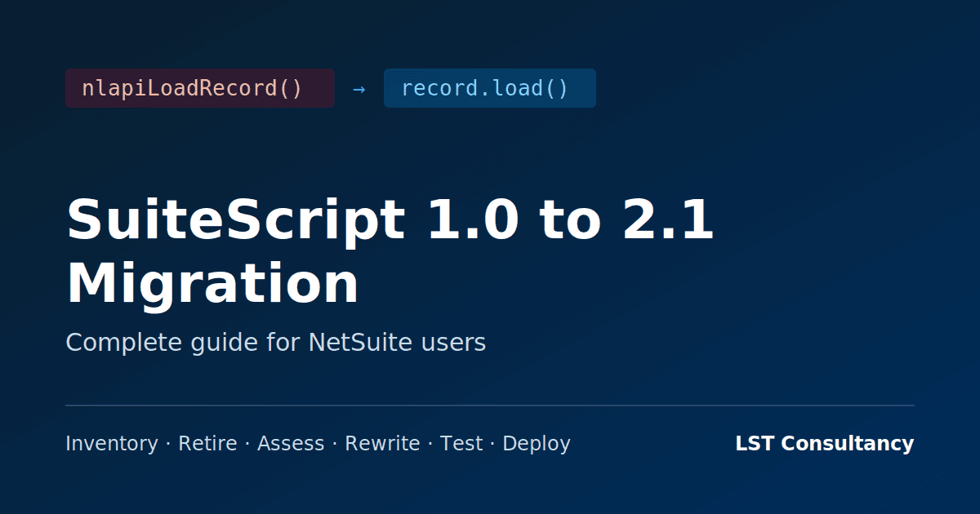Click the record.load() code badge
980x514 pixels.
tap(490, 88)
